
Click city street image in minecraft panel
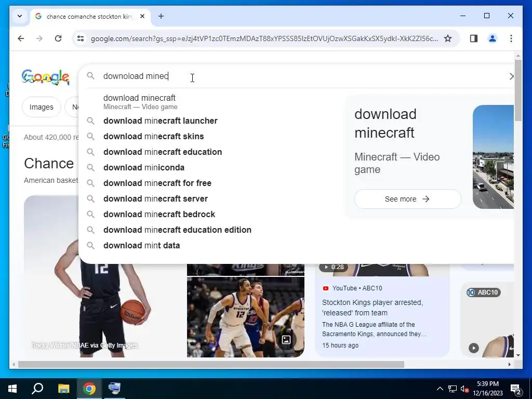click(493, 157)
